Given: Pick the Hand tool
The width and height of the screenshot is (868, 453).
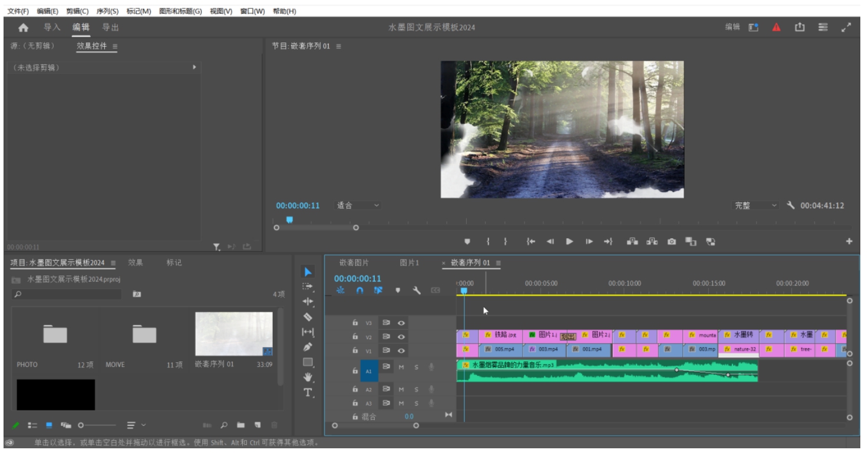Looking at the screenshot, I should 308,377.
